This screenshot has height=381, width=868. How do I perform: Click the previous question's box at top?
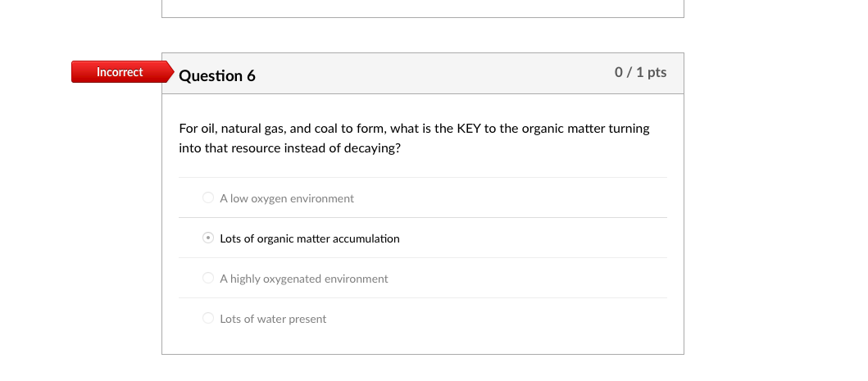point(422,8)
